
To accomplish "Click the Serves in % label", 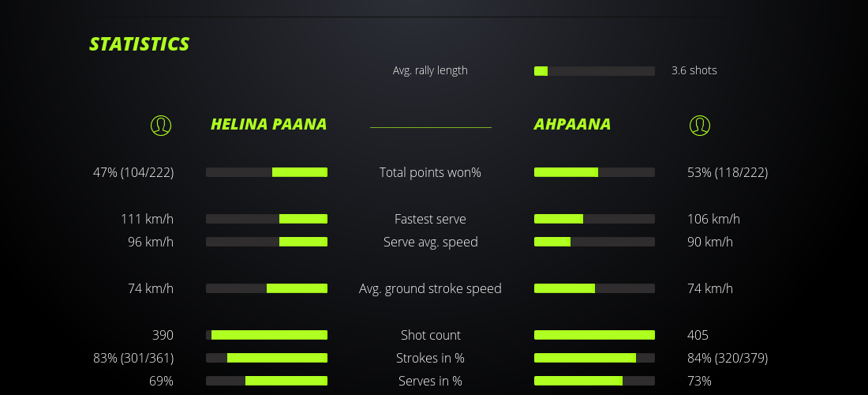I will click(430, 381).
